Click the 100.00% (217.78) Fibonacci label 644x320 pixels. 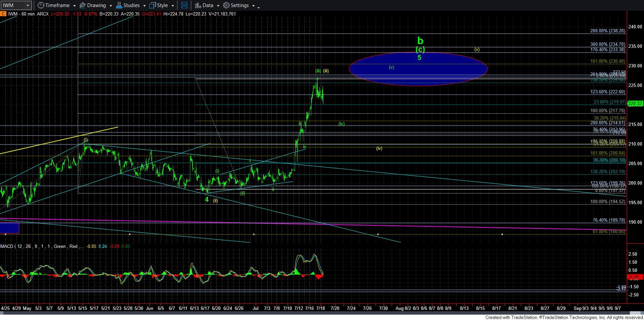(x=608, y=110)
